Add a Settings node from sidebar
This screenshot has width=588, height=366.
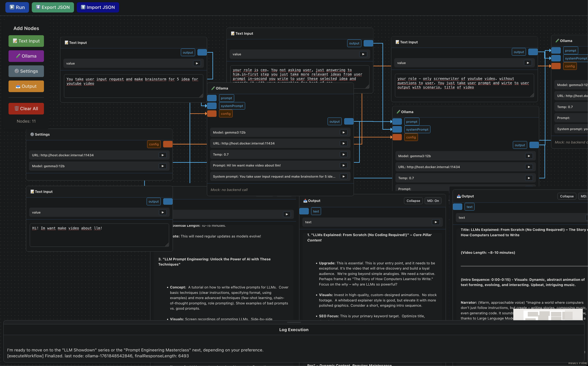(x=26, y=71)
